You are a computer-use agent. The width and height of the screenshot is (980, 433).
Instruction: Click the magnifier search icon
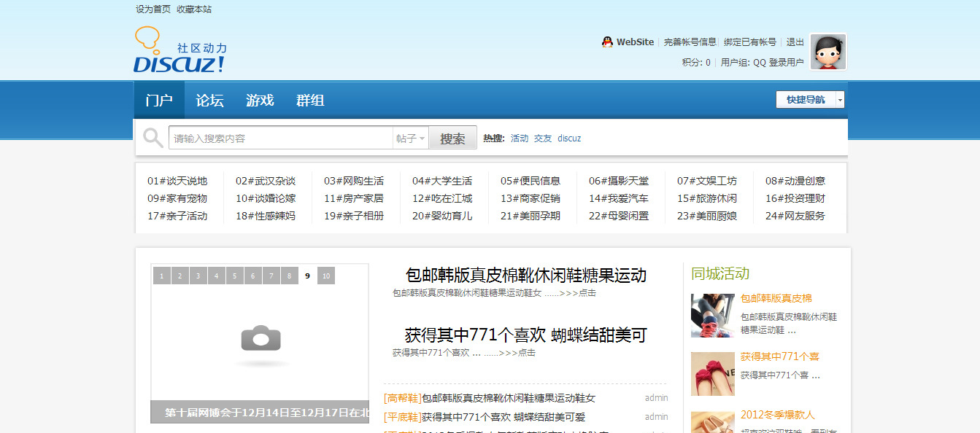click(153, 138)
